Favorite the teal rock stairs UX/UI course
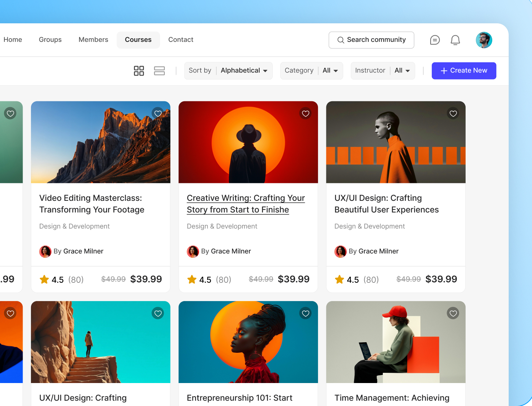 [158, 313]
